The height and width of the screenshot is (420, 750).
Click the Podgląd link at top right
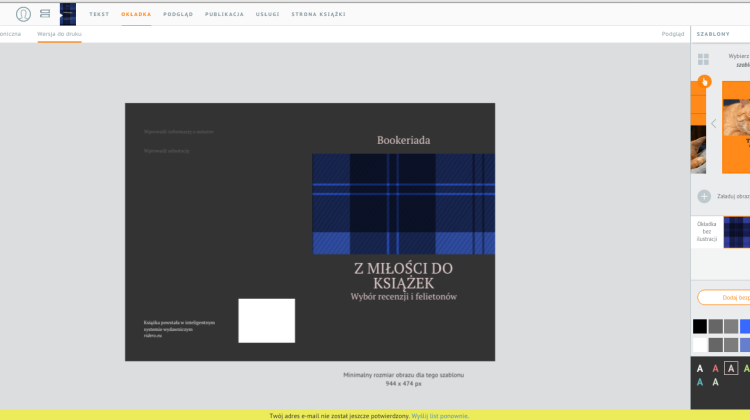(x=673, y=34)
